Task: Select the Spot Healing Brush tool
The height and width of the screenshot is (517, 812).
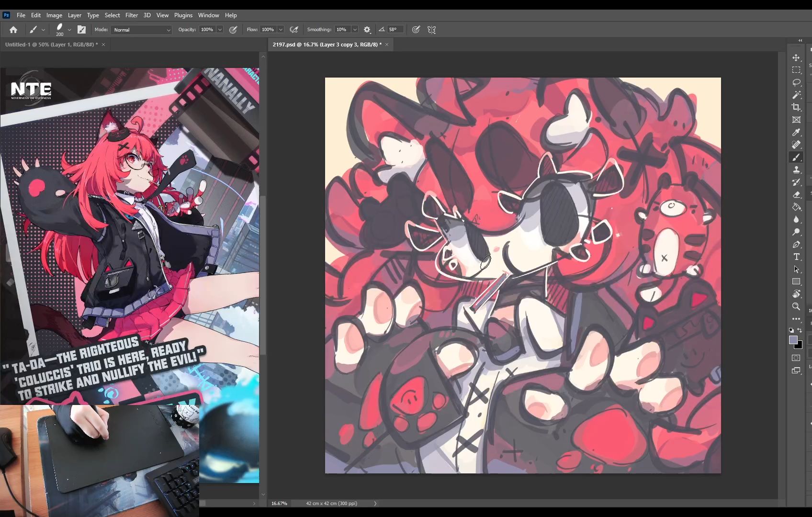Action: point(796,145)
